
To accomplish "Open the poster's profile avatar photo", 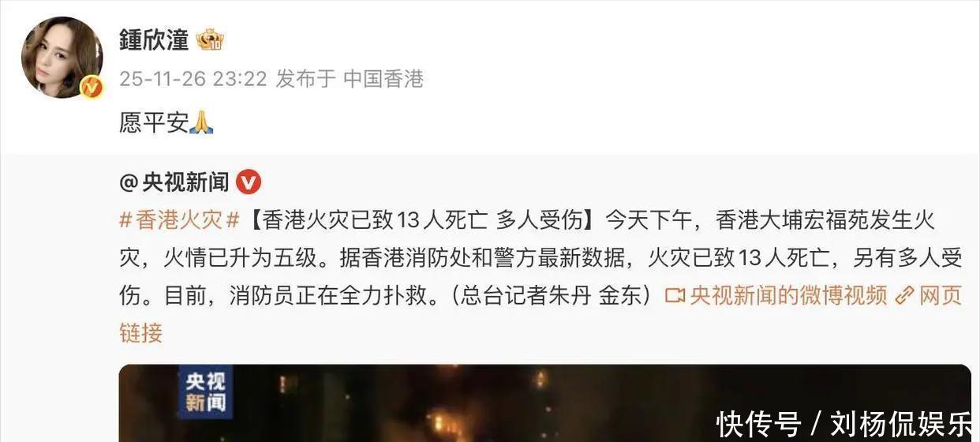I will tap(62, 58).
